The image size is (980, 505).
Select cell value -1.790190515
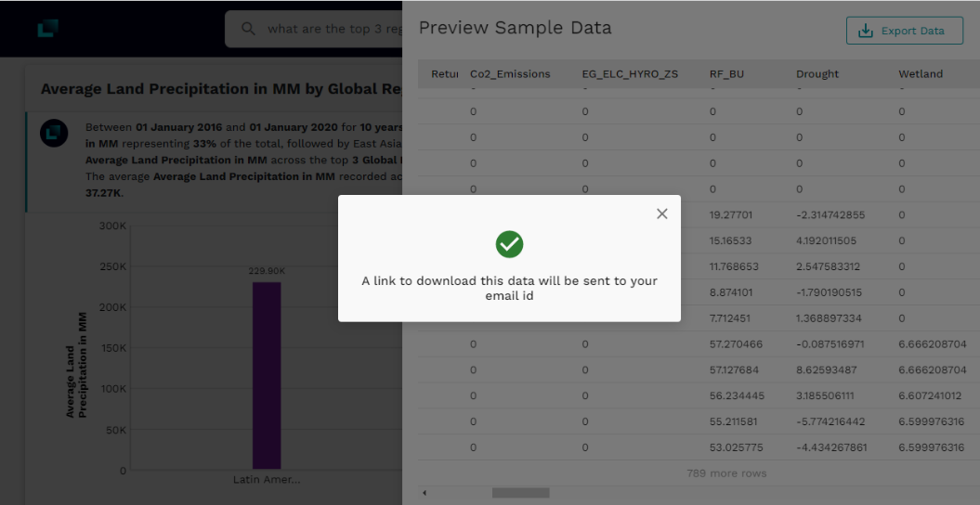tap(829, 292)
